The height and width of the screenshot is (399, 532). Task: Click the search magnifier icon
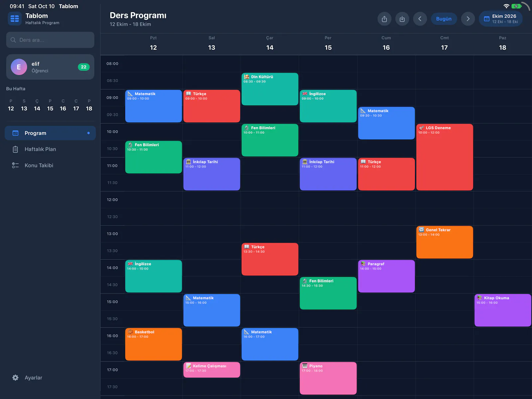(x=13, y=40)
